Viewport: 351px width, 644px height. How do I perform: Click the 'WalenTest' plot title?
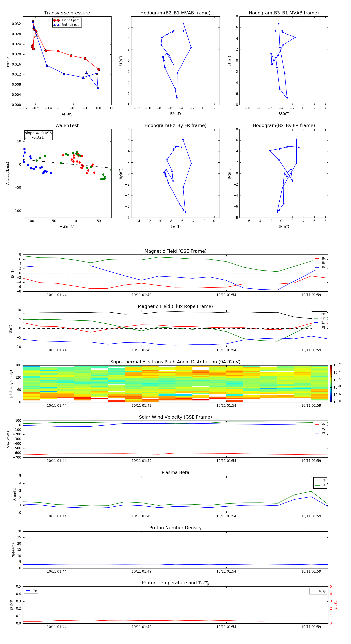coord(67,125)
